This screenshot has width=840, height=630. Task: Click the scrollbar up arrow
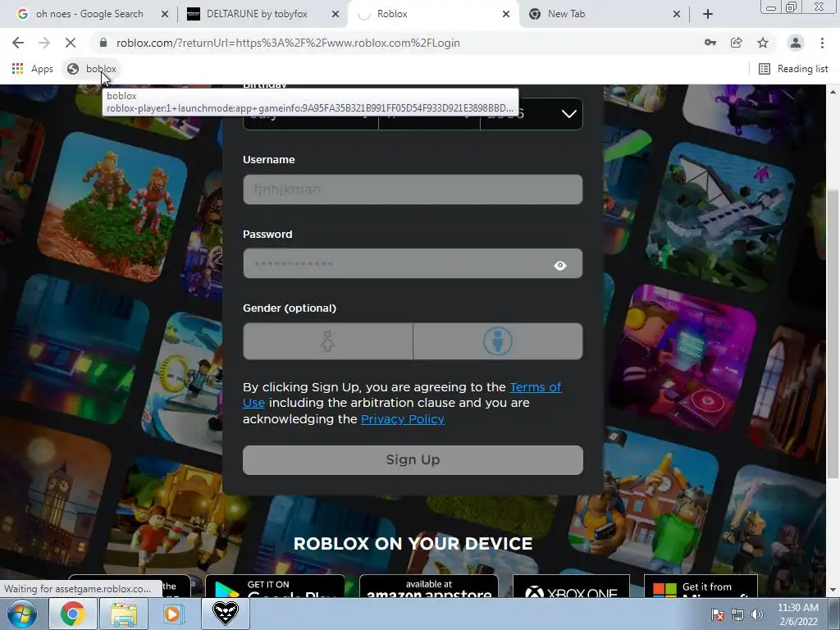[833, 92]
